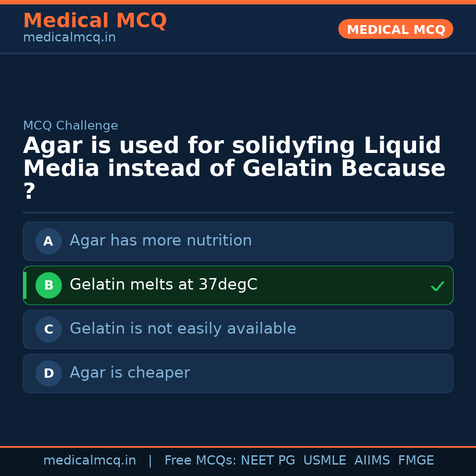Click the 'Free MCQs:' footer text

coord(200,461)
